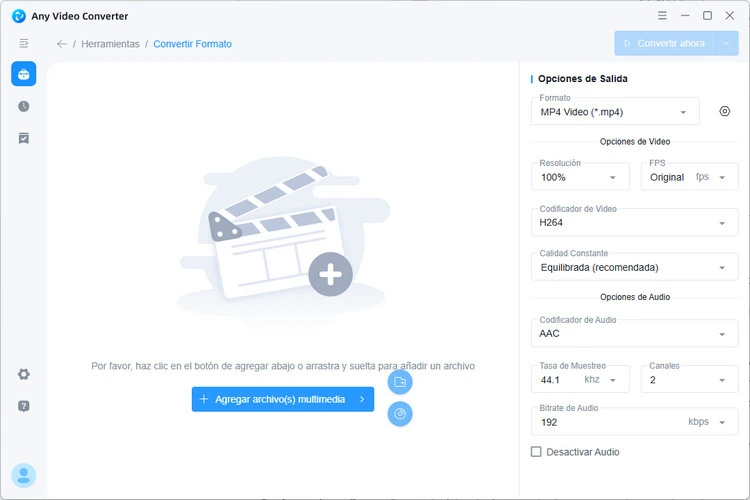This screenshot has width=750, height=500.
Task: Close the Any Video Converter window
Action: 729,15
